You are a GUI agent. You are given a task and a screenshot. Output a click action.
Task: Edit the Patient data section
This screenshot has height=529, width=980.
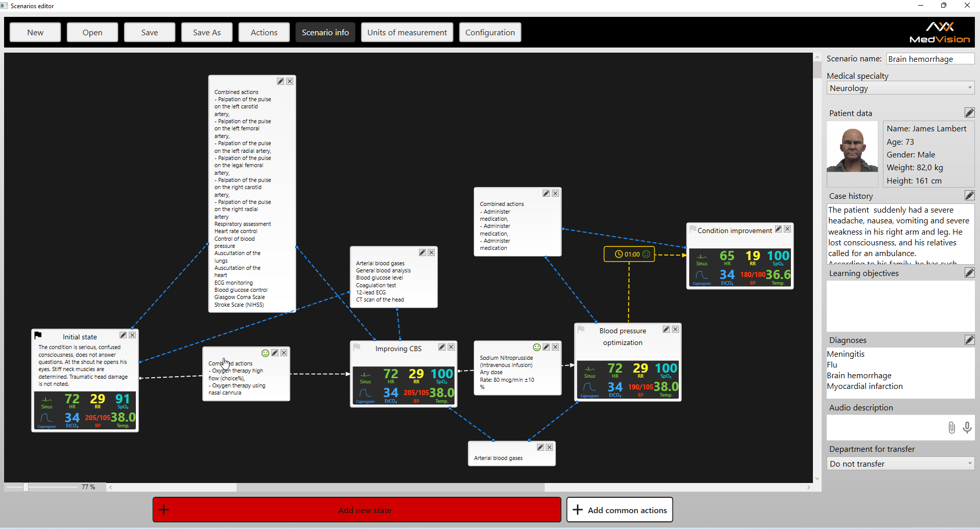click(969, 113)
